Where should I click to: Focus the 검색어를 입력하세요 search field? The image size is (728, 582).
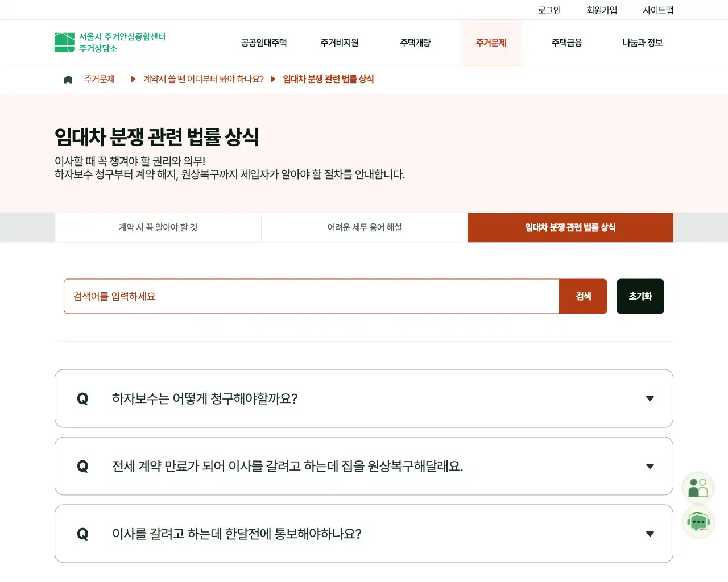click(x=312, y=296)
